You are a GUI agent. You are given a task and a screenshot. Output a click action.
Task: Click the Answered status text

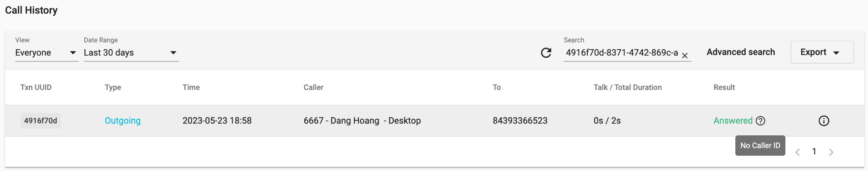coord(733,121)
